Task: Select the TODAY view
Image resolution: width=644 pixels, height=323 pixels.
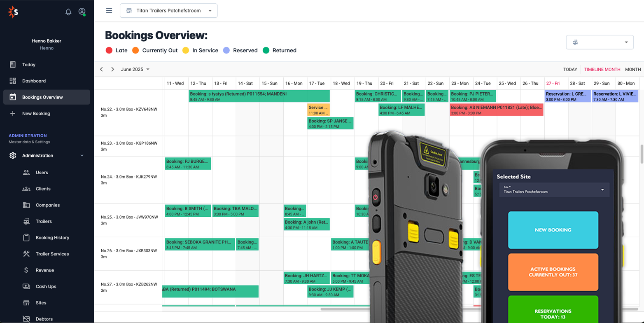Action: pyautogui.click(x=570, y=69)
